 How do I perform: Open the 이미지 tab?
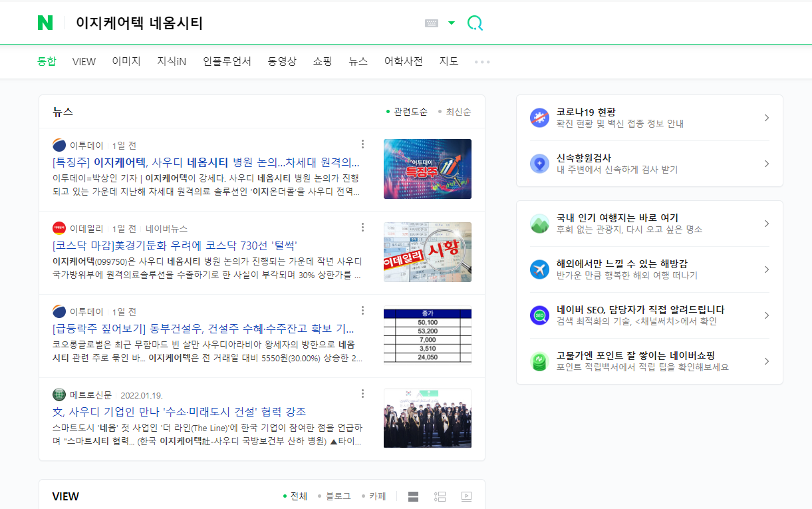tap(126, 61)
